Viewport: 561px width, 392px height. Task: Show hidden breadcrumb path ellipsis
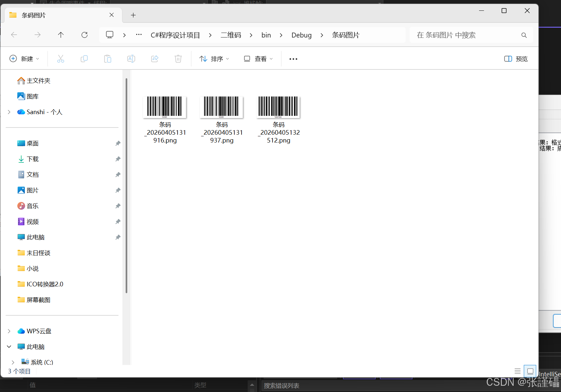coord(139,35)
